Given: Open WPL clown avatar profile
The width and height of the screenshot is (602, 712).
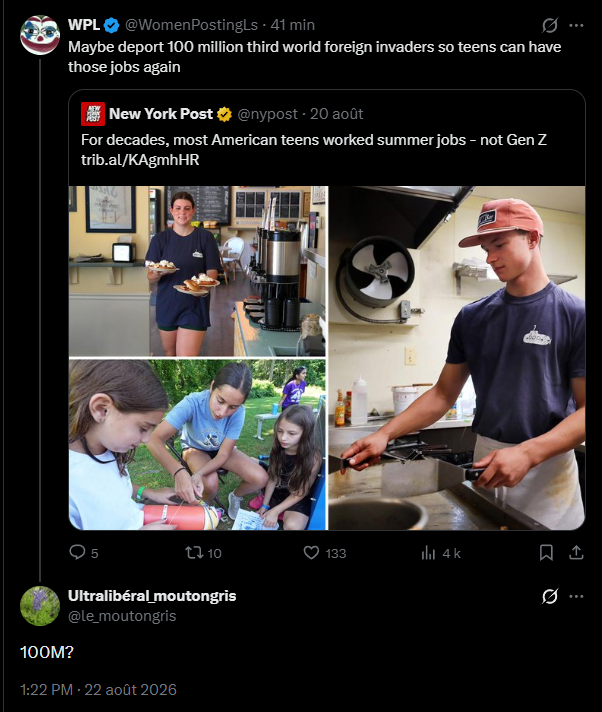Looking at the screenshot, I should [x=40, y=35].
